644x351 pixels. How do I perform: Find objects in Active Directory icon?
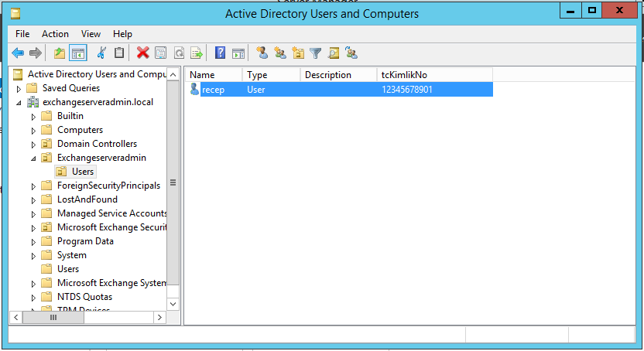(334, 53)
